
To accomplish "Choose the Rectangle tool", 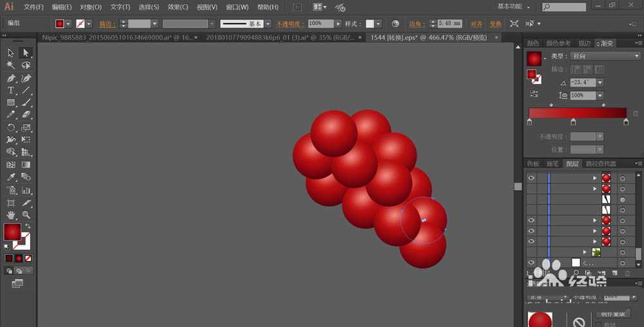I will tap(11, 102).
